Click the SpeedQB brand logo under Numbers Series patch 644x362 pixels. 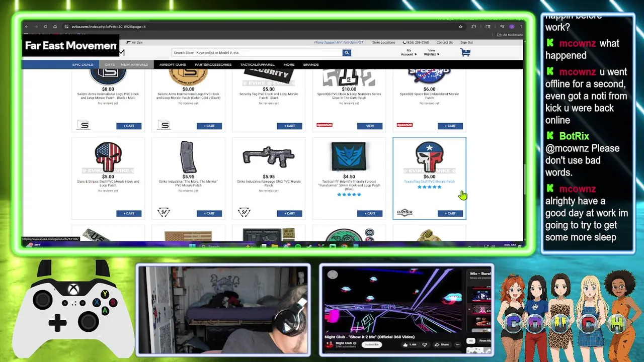click(325, 125)
